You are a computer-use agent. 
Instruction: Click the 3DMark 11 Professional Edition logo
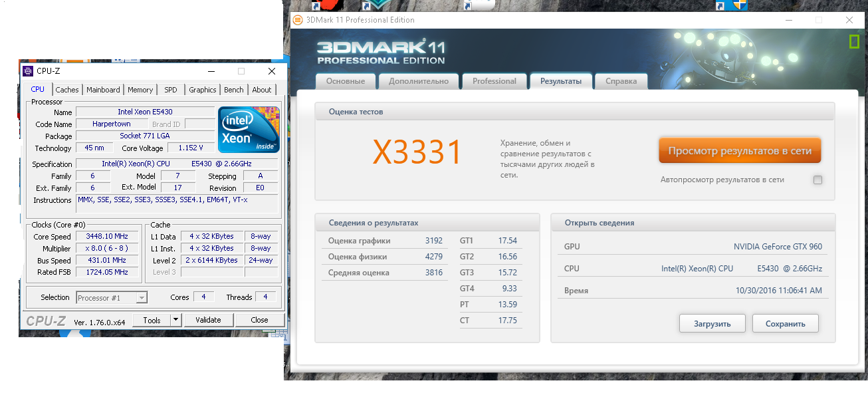[381, 53]
